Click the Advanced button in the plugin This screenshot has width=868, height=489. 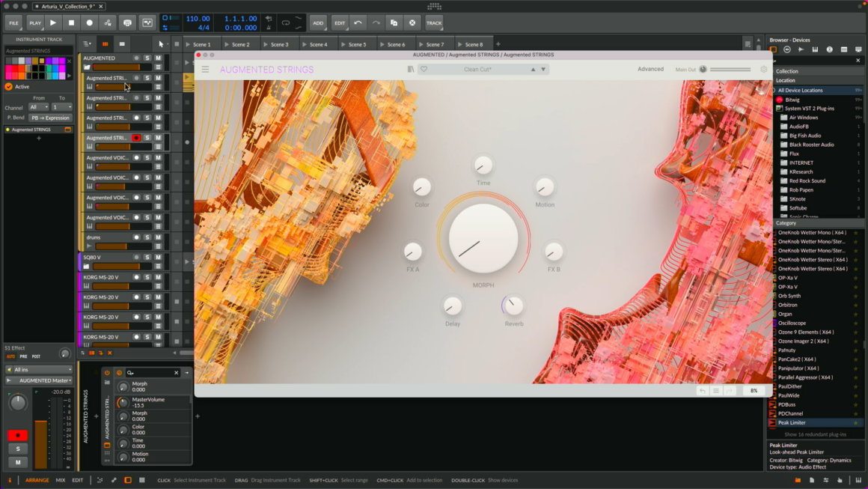650,70
